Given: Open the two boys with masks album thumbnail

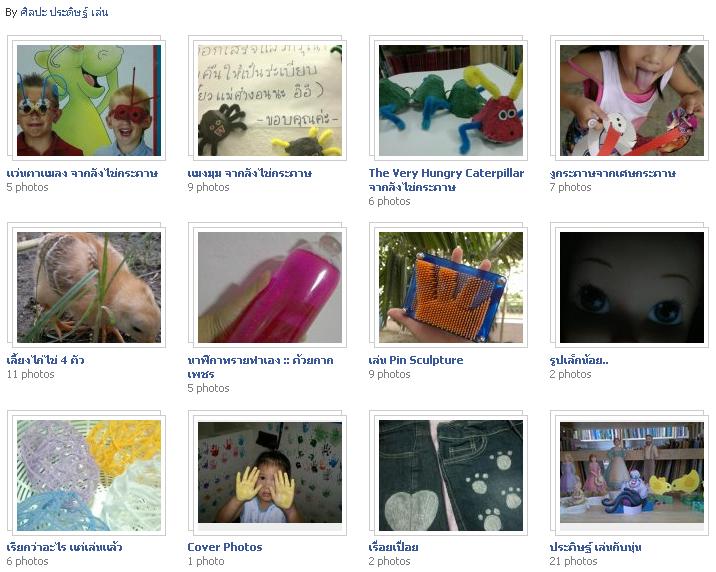Looking at the screenshot, I should click(89, 100).
